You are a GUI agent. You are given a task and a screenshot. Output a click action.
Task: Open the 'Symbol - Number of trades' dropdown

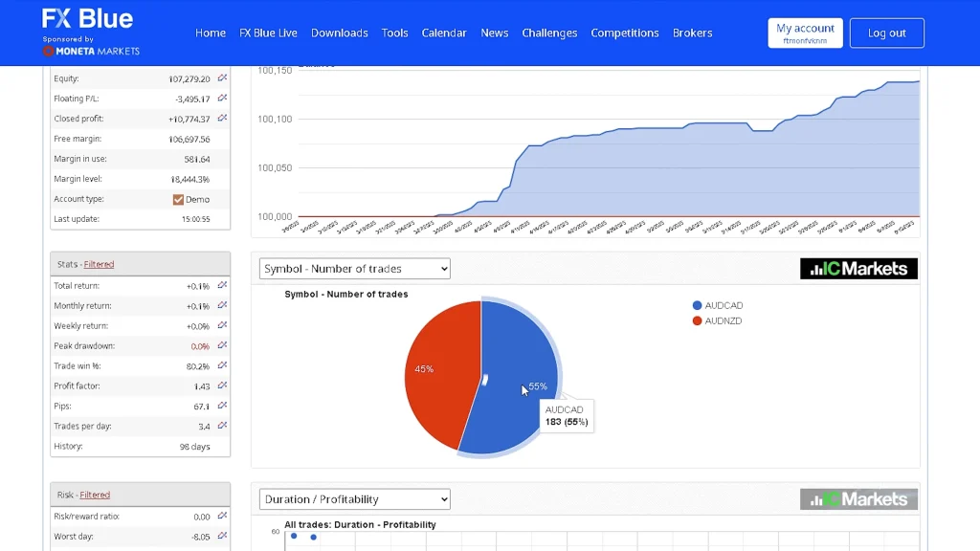(x=354, y=269)
